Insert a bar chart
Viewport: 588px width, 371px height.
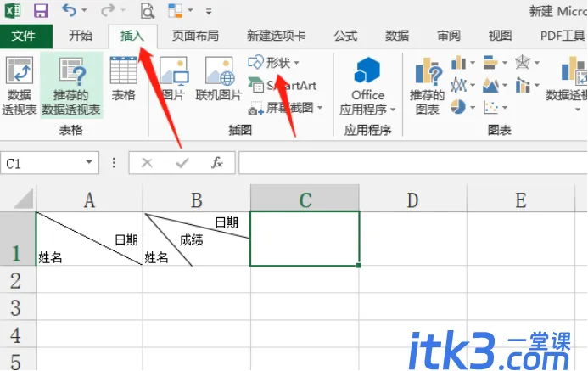tap(495, 63)
